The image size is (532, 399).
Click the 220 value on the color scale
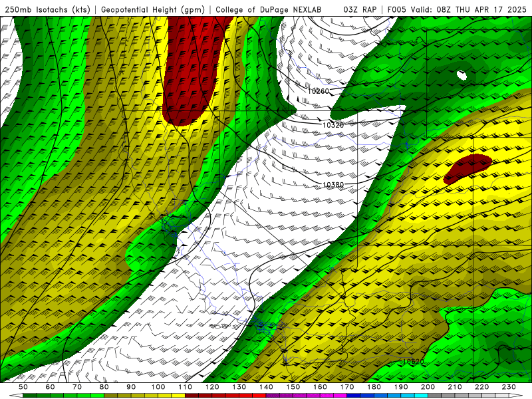(x=481, y=387)
